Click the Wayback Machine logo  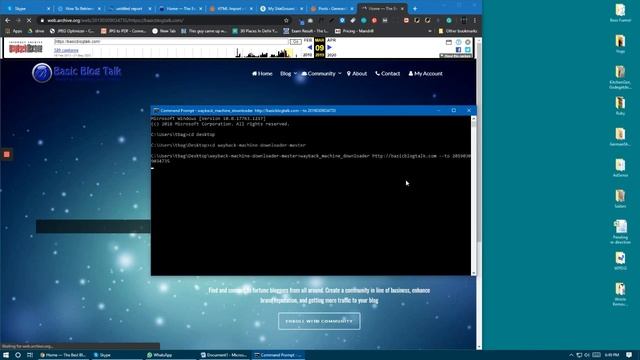[x=26, y=48]
